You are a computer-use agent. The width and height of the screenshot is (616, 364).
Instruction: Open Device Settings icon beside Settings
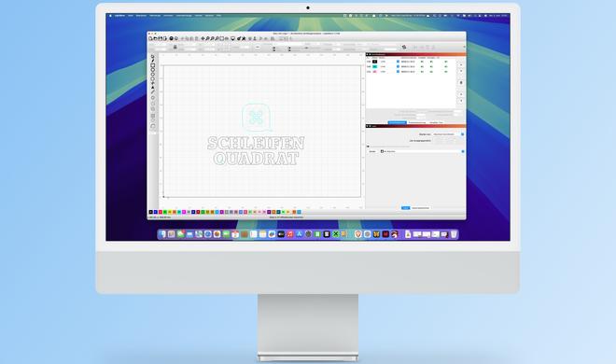point(244,38)
